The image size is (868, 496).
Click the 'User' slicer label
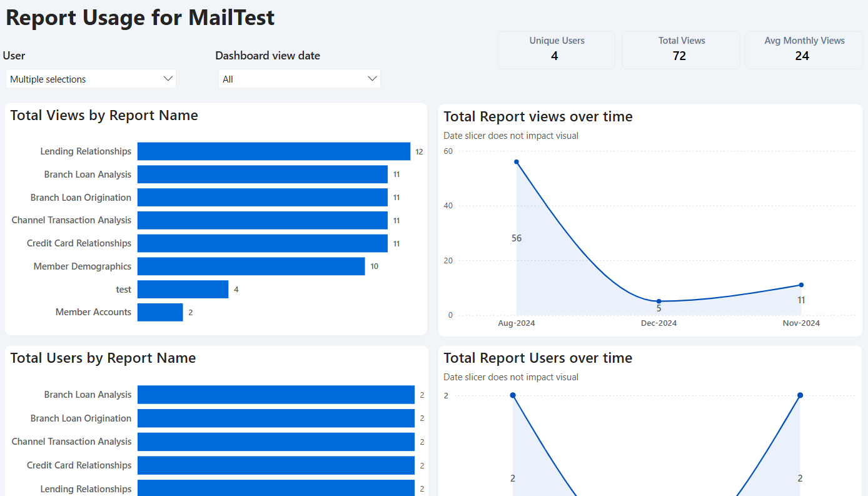click(14, 56)
